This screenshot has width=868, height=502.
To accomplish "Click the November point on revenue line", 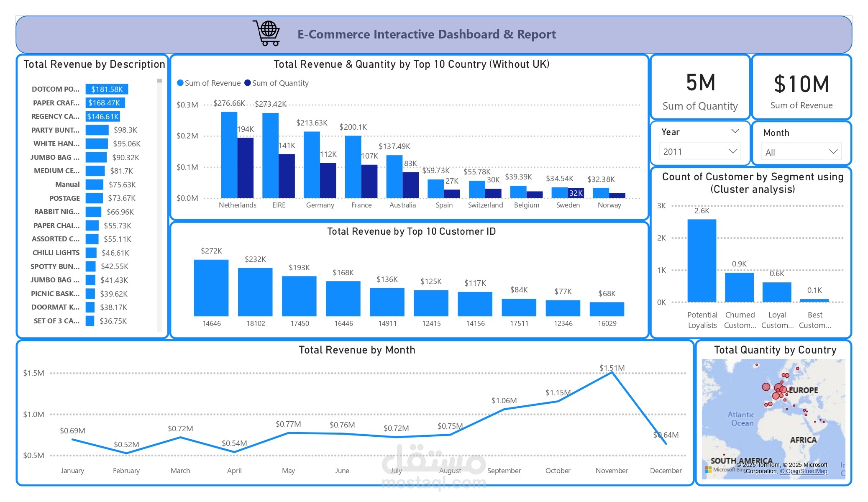I will click(x=612, y=372).
